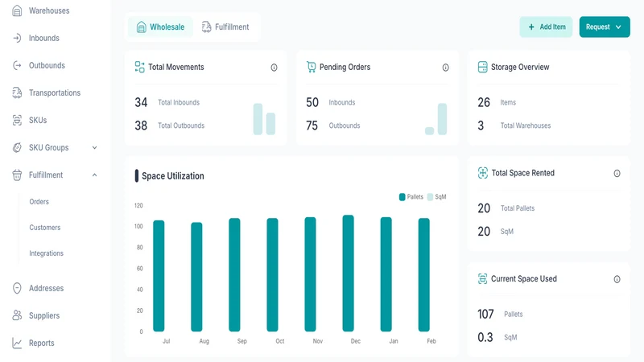Click the Current Space Used icon
644x362 pixels.
[x=482, y=278]
